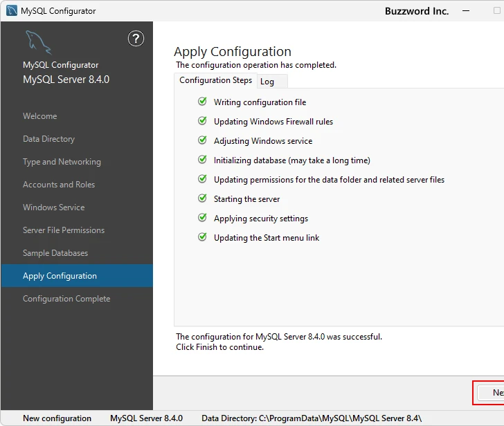
Task: Click 'Adjusting Windows service' step text
Action: tap(263, 141)
